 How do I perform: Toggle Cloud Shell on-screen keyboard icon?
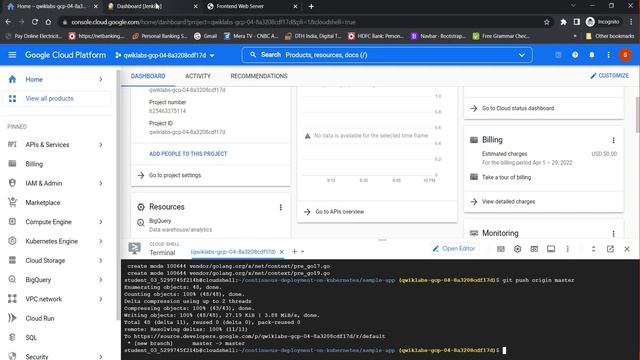click(x=501, y=249)
